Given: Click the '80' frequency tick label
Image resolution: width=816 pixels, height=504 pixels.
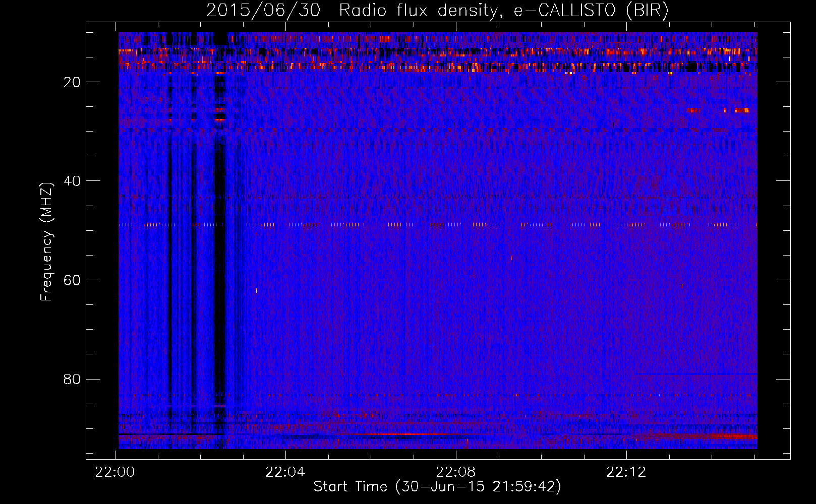Looking at the screenshot, I should pos(72,379).
